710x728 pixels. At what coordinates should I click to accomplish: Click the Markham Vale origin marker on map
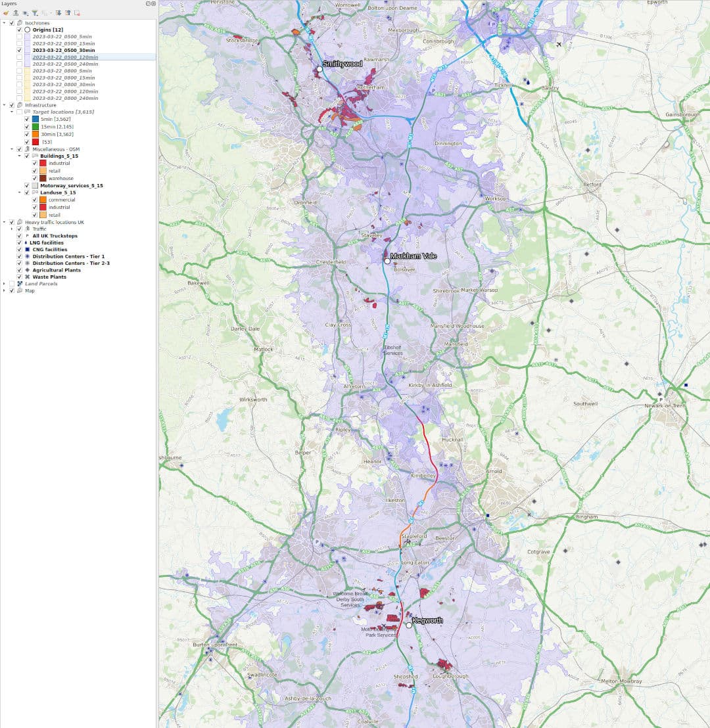(x=387, y=261)
